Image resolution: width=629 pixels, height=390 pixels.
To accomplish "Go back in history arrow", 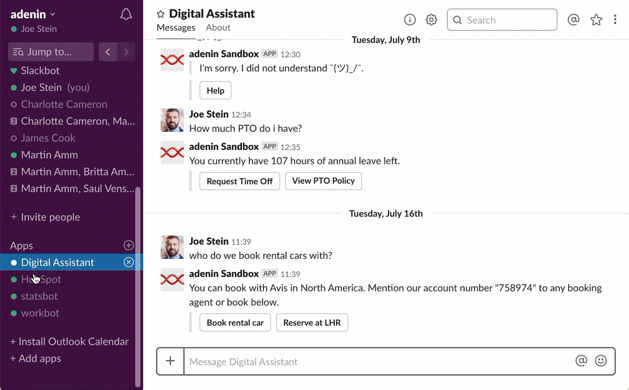I will (x=108, y=52).
